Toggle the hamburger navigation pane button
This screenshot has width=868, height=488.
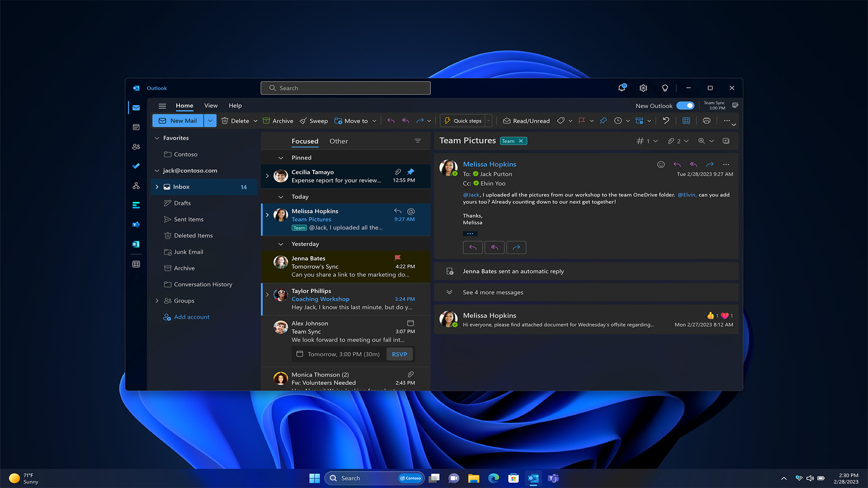pyautogui.click(x=162, y=106)
